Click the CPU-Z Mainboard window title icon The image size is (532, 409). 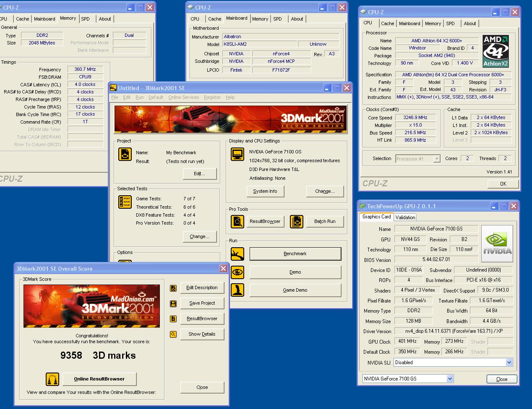(190, 7)
